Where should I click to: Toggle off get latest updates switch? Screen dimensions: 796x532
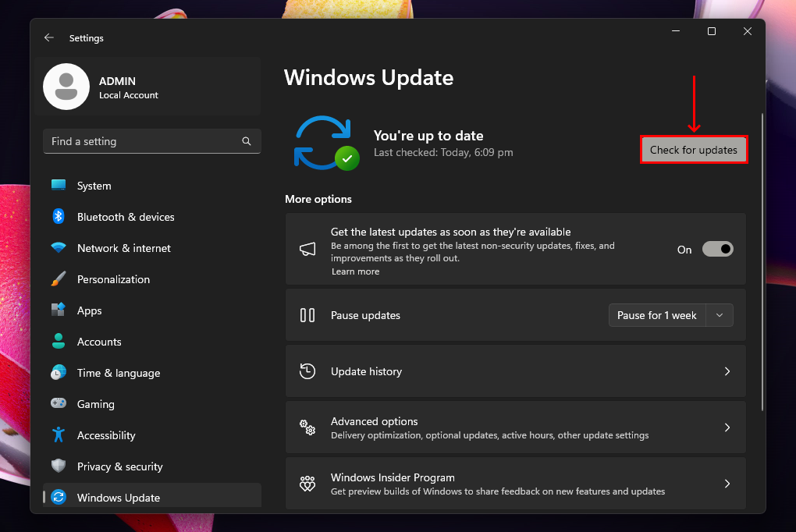717,250
